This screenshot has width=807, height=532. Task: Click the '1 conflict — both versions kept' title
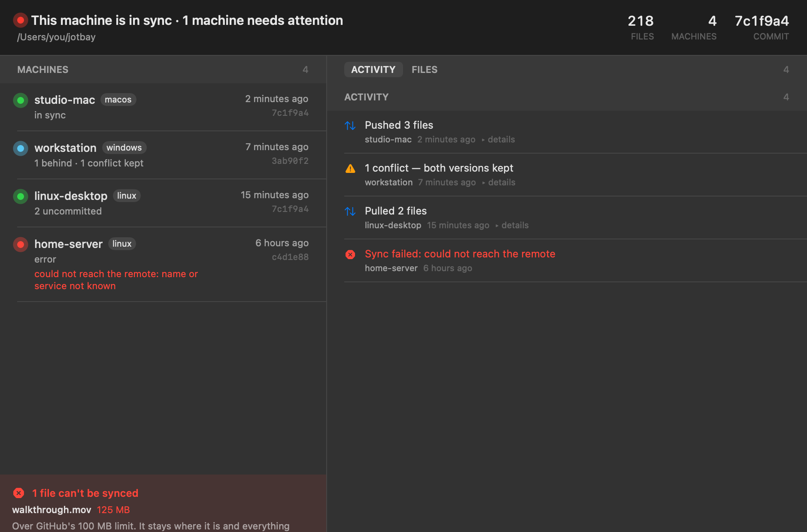click(x=439, y=168)
